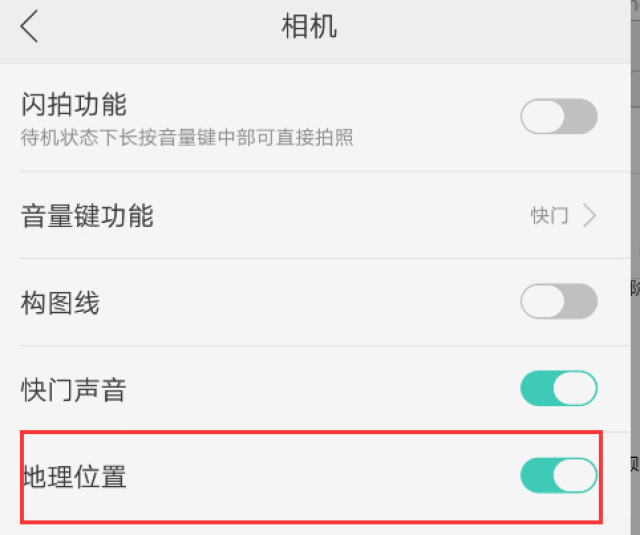Image resolution: width=640 pixels, height=535 pixels.
Task: Click the 快门声音 label text
Action: click(x=74, y=389)
